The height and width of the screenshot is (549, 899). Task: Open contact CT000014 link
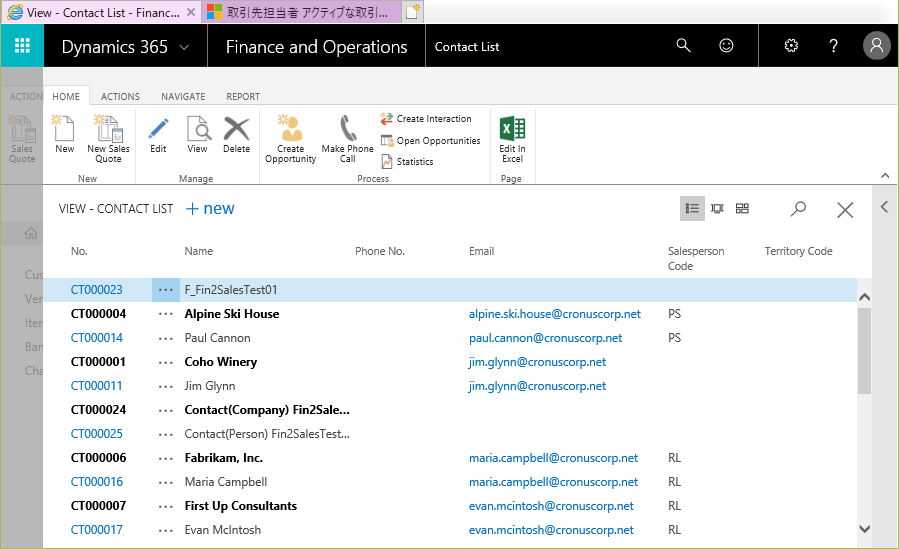(x=96, y=338)
